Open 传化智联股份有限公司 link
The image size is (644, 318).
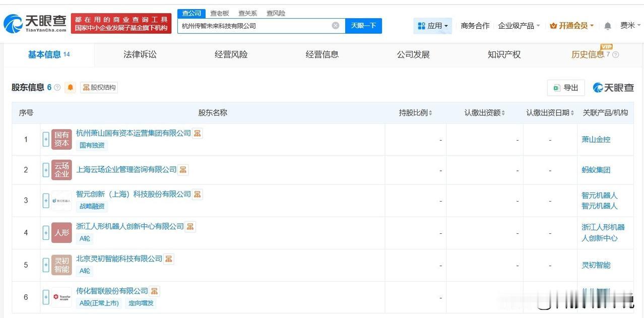coord(112,291)
